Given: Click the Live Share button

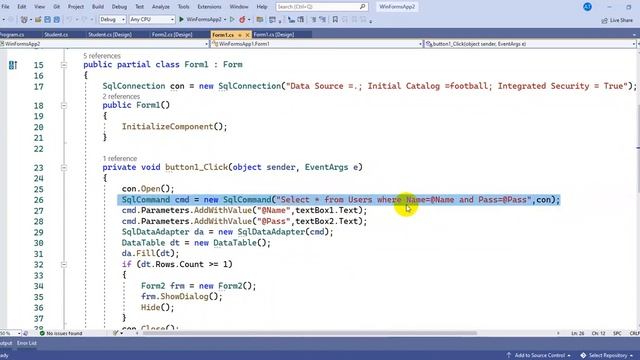Looking at the screenshot, I should coord(617,20).
